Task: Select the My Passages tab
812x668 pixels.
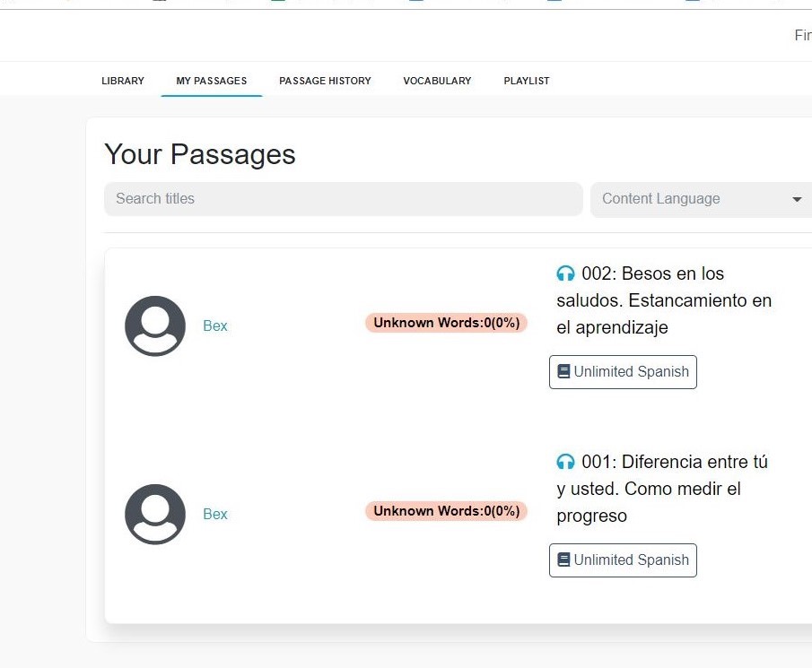Action: 212,81
